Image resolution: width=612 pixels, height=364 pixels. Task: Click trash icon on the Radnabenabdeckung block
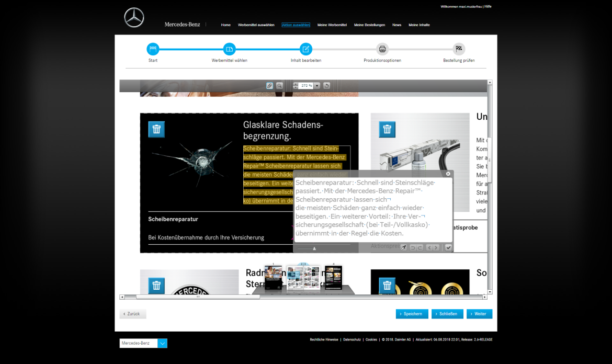[x=156, y=286]
